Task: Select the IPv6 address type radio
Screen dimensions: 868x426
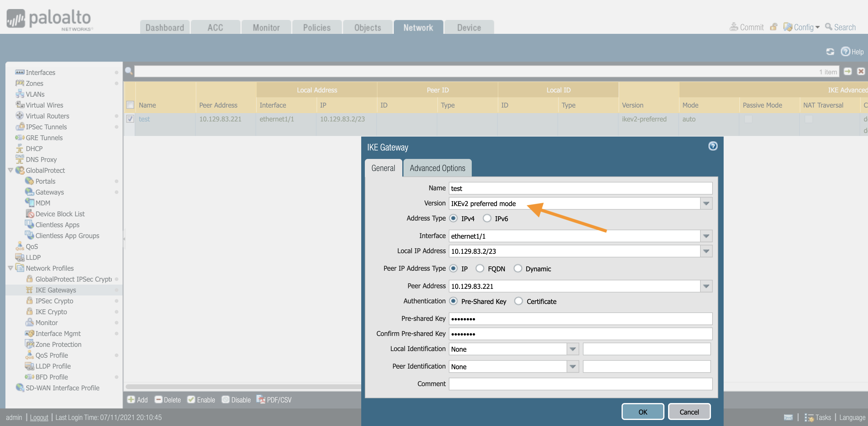Action: (487, 218)
